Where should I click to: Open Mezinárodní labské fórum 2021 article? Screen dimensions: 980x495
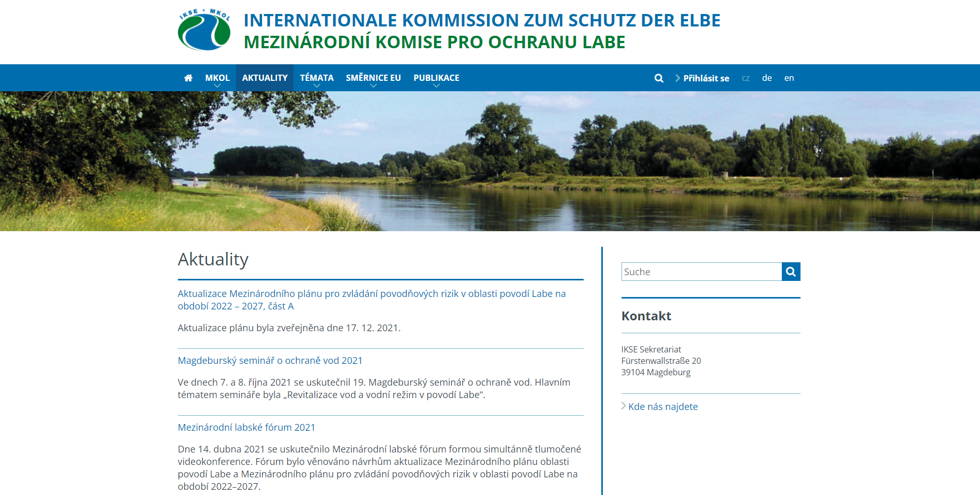246,427
